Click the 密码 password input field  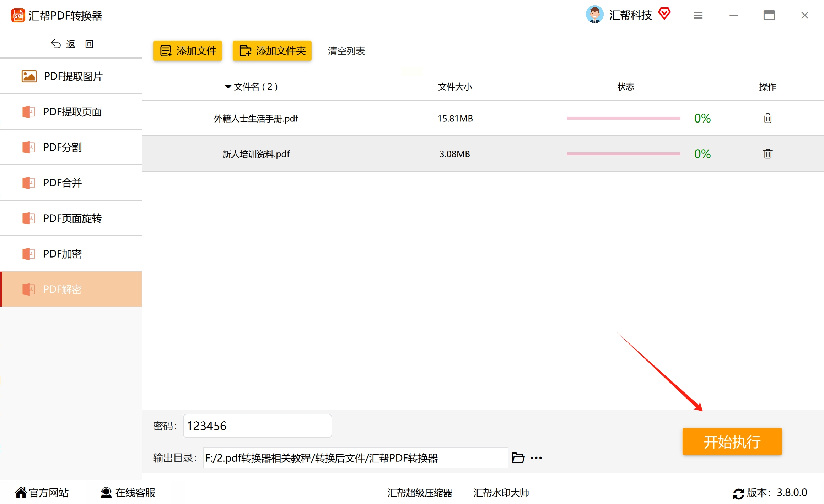(257, 426)
